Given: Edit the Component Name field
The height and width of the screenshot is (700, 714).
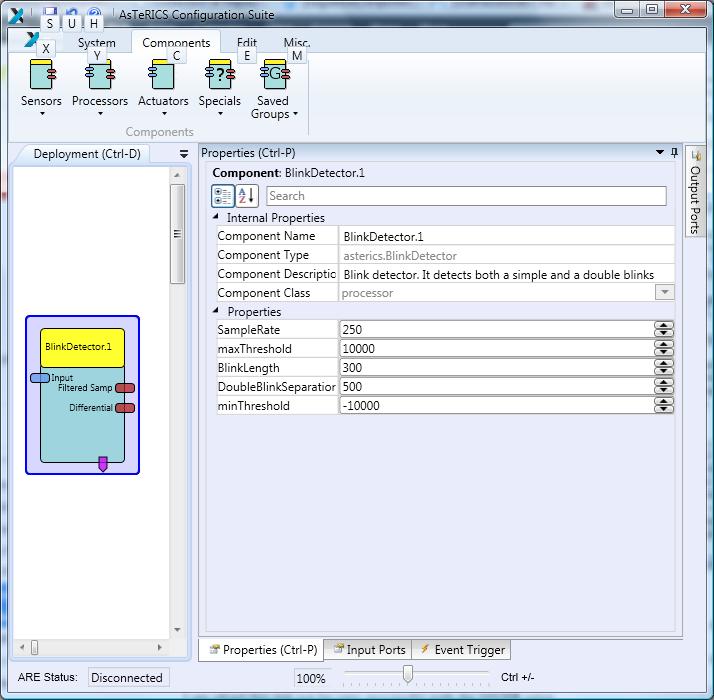Looking at the screenshot, I should click(507, 236).
